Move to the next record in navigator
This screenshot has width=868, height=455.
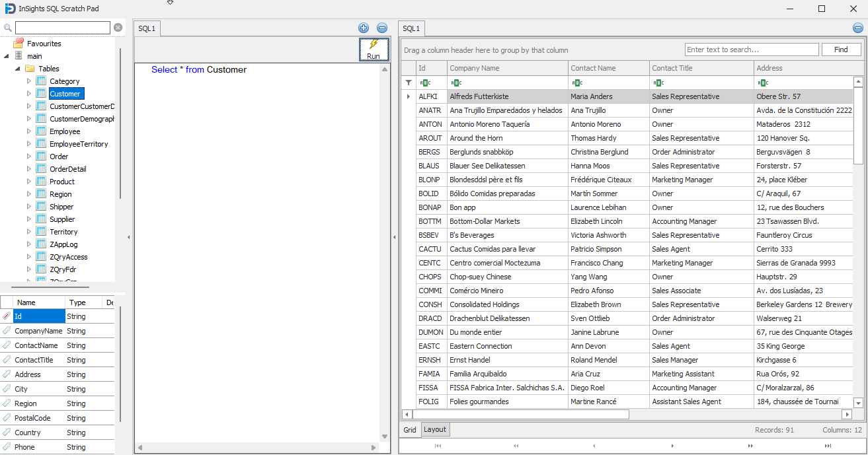(672, 446)
